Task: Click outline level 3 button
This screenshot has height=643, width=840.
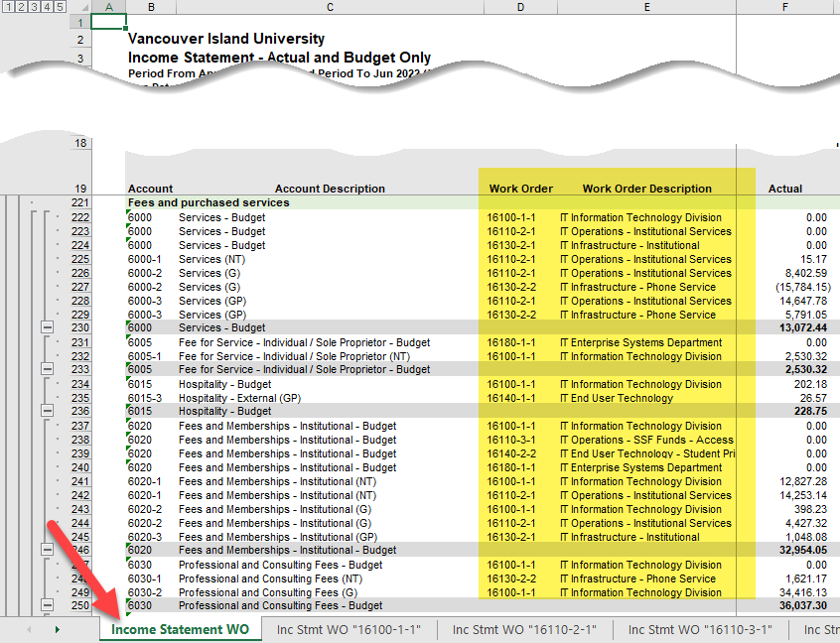Action: pos(34,6)
